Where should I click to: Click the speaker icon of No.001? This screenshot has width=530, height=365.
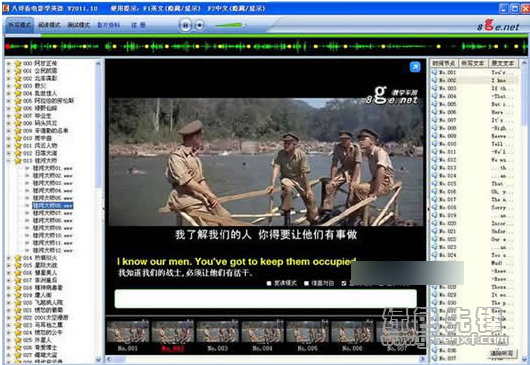point(434,72)
